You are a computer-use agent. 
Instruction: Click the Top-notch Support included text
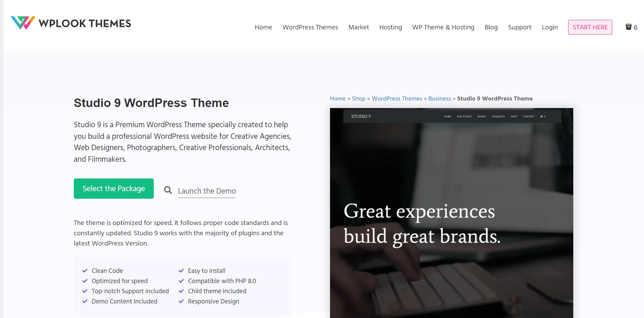130,291
